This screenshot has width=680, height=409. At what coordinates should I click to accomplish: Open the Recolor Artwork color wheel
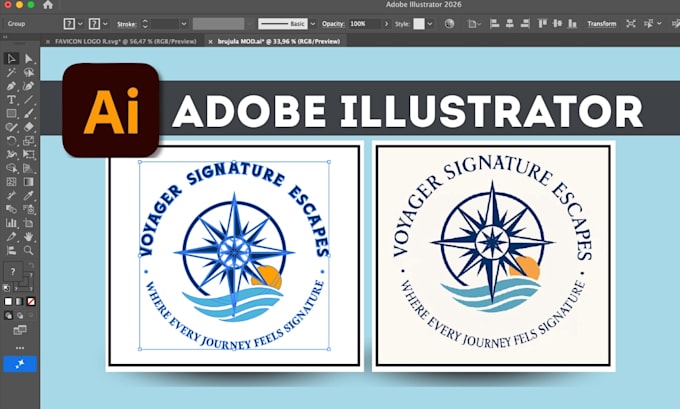(449, 24)
